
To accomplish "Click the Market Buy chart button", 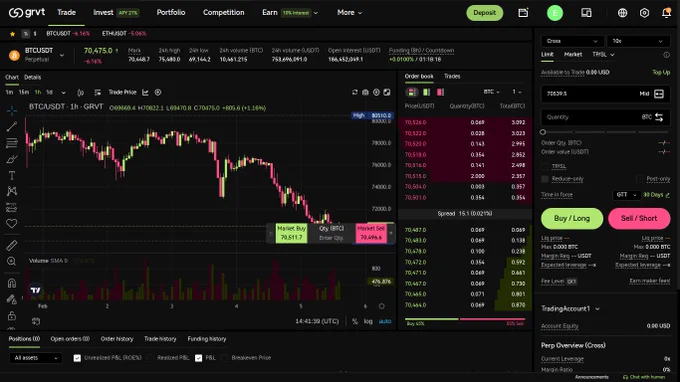I will (291, 233).
